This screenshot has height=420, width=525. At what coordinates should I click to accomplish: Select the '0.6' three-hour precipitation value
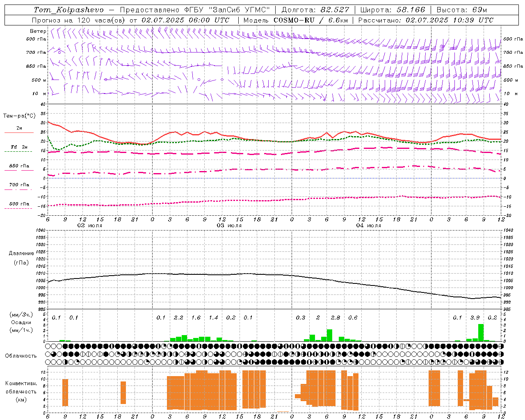coord(353,318)
